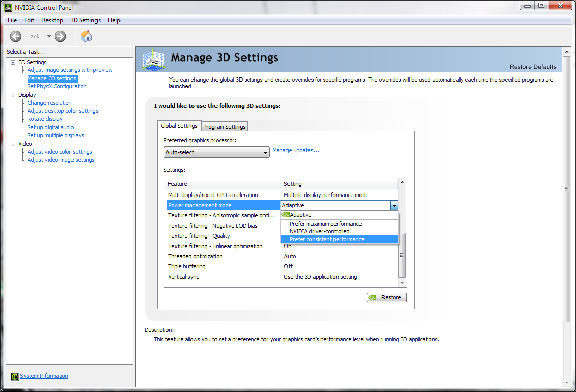Collapse the Display tree node
This screenshot has height=392, width=576.
(x=13, y=95)
